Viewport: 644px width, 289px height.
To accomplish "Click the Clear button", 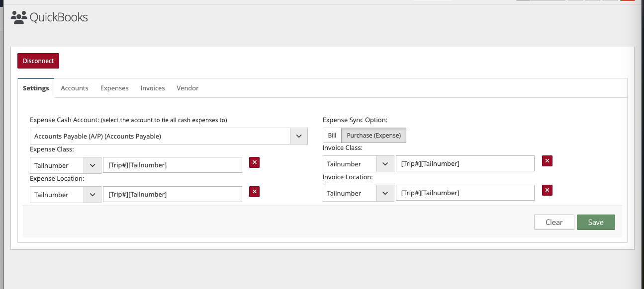I will tap(554, 222).
